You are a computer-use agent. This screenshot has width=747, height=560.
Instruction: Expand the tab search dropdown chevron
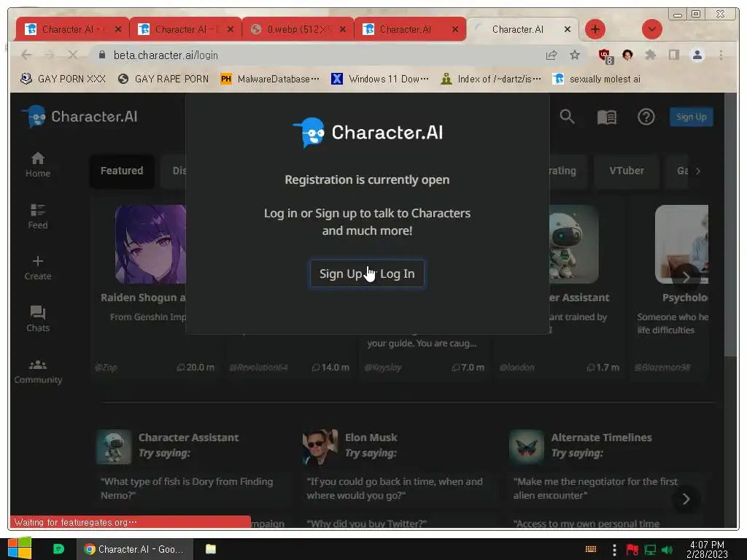click(x=651, y=29)
